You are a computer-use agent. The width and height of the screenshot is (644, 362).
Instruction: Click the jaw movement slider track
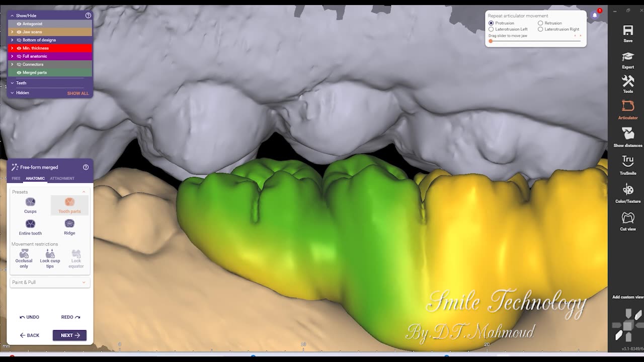(535, 41)
